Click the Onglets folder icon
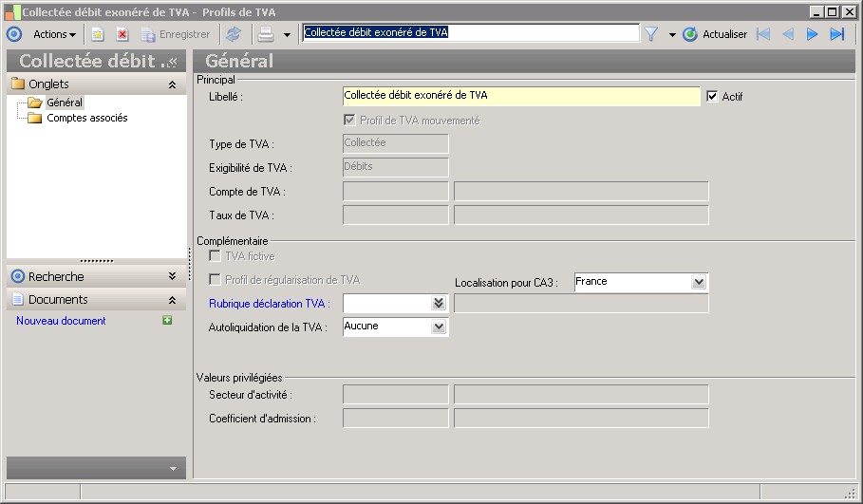This screenshot has width=863, height=504. pos(18,84)
